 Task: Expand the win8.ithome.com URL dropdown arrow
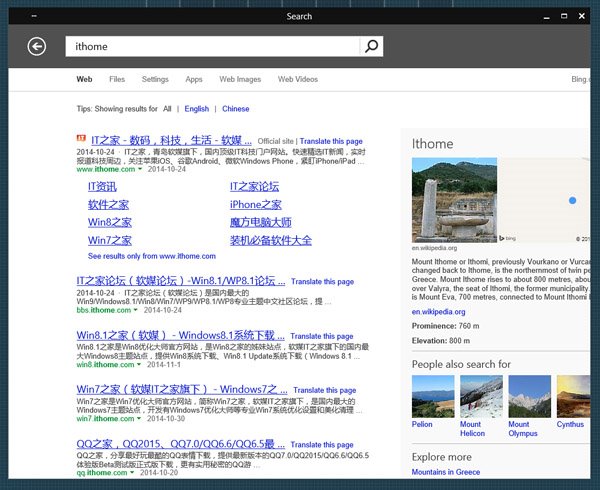[139, 365]
